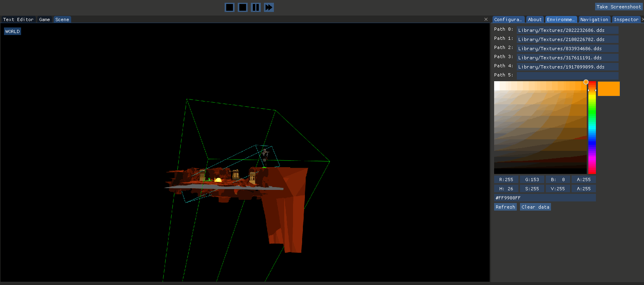Click the rainbow hue bar
The height and width of the screenshot is (285, 644).
click(x=592, y=127)
